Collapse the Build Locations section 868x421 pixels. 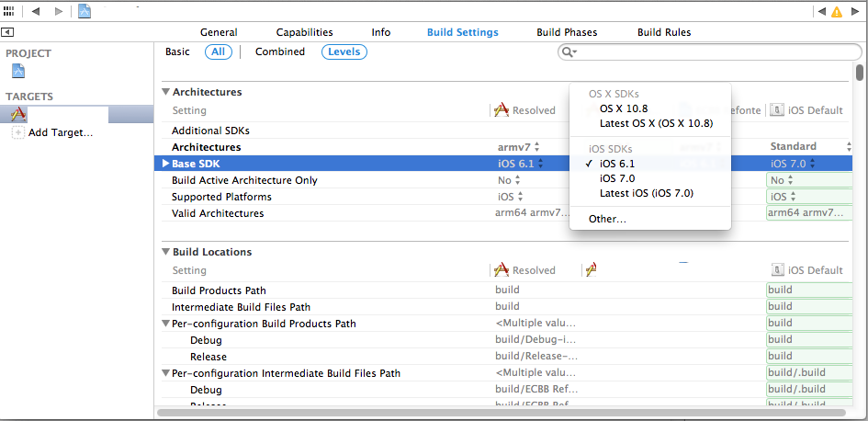tap(165, 252)
